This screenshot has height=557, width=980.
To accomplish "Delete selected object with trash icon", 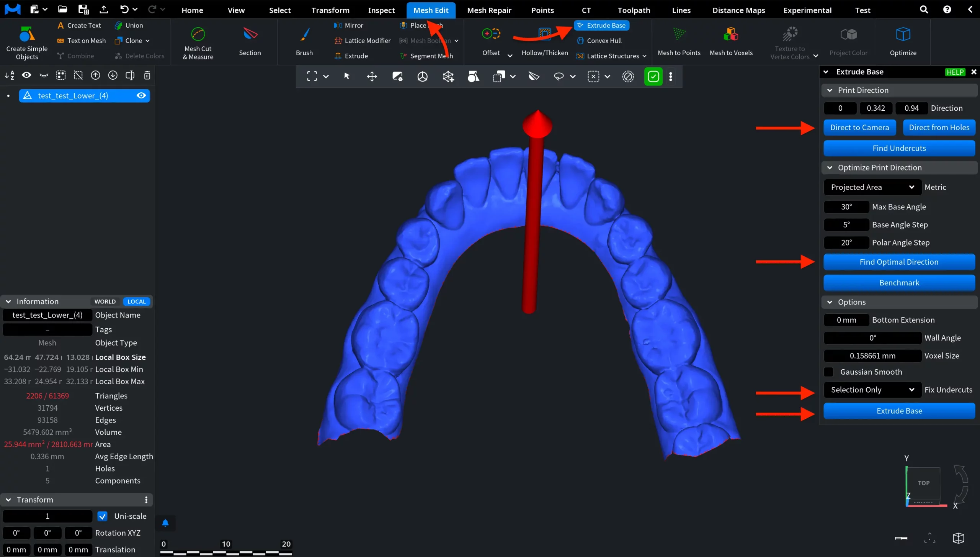I will pos(147,75).
